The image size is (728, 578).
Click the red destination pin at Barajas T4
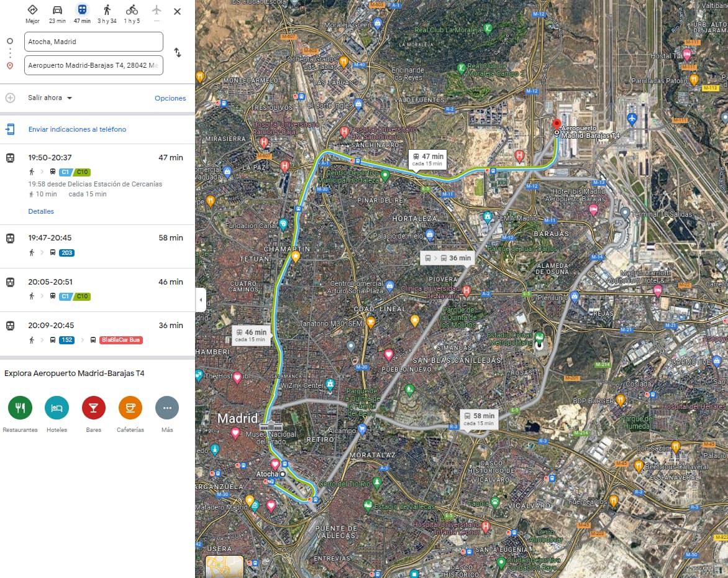coord(556,124)
